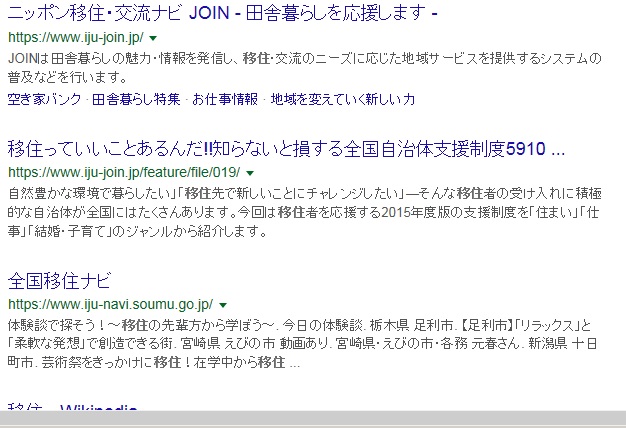Open the 地域を変えていく新しい力 sitelink
Image resolution: width=626 pixels, height=428 pixels.
(x=343, y=99)
